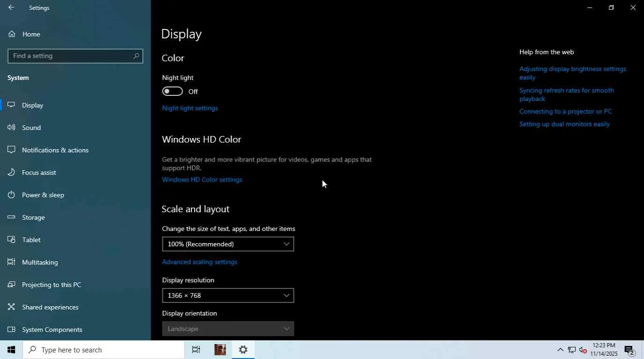Select the Display monitor icon in sidebar
The width and height of the screenshot is (644, 359).
coord(12,105)
